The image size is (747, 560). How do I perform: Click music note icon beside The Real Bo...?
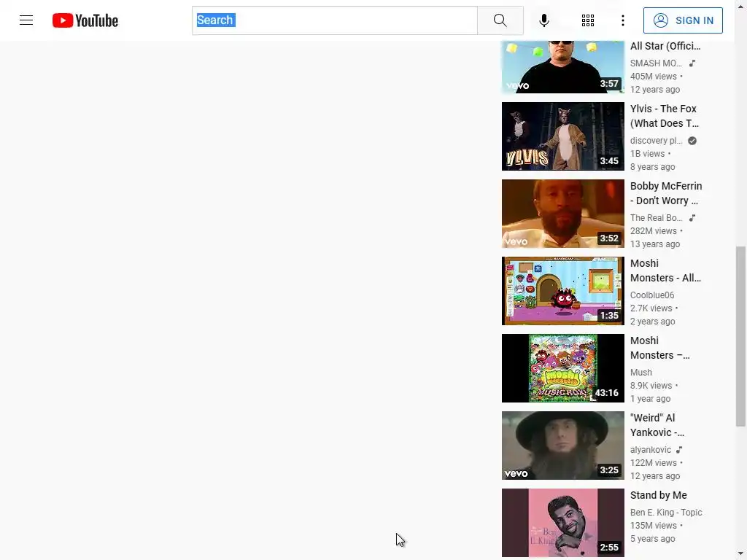pyautogui.click(x=692, y=217)
